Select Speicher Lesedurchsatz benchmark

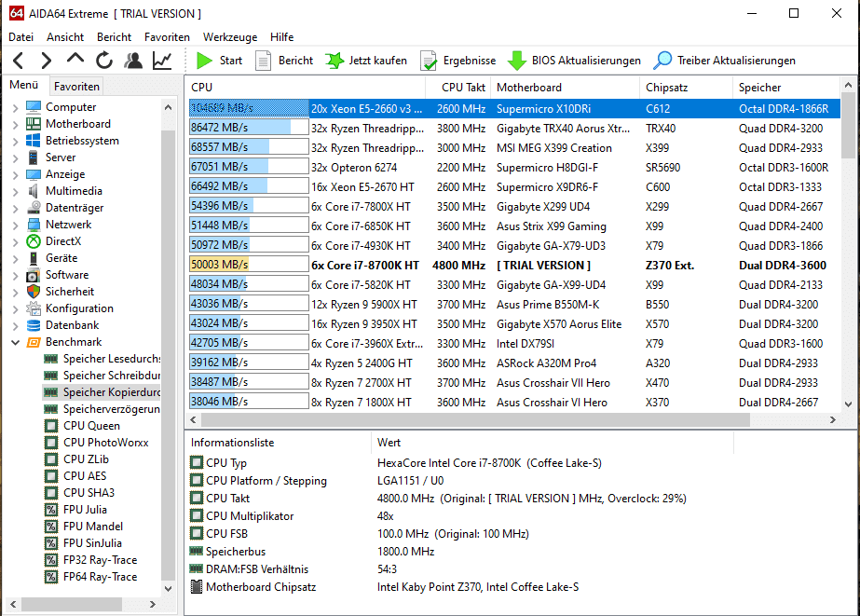[112, 359]
